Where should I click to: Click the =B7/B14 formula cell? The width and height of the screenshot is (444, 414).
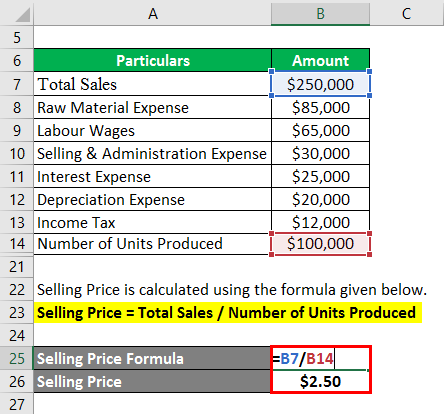click(320, 358)
